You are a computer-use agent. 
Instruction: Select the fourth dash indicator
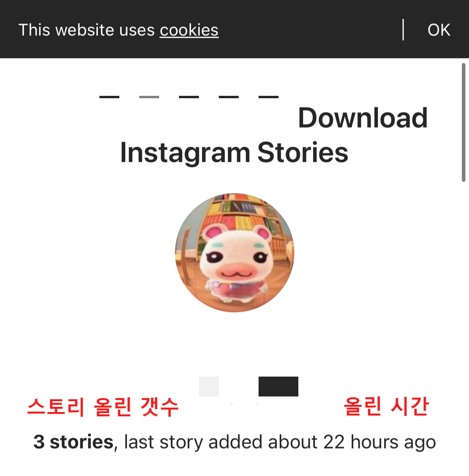[x=229, y=97]
